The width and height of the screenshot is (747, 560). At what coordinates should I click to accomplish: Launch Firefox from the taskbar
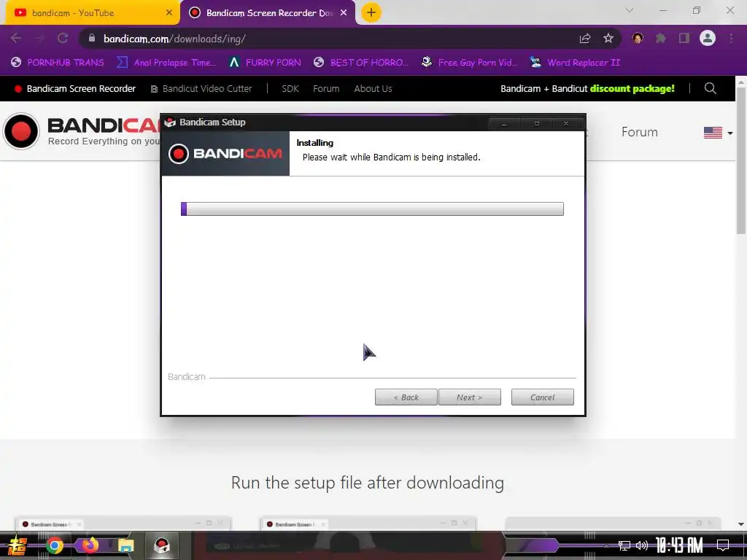90,545
